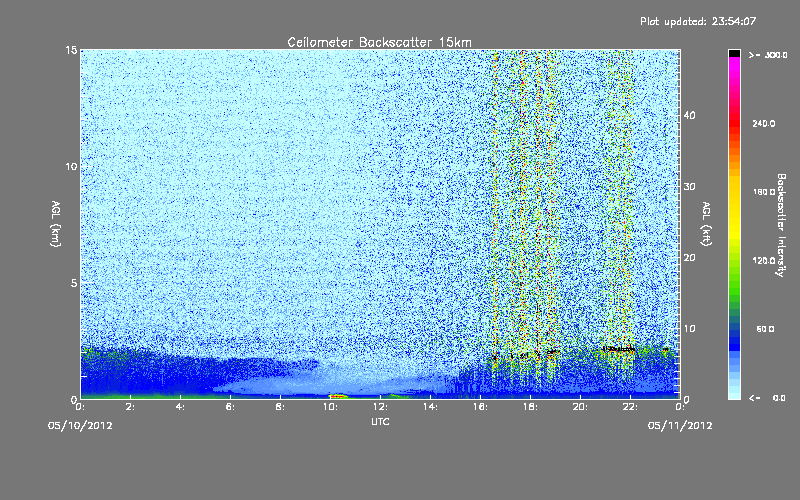
Task: Click the red surface backscatter spot near 10 UTC
Action: pos(338,396)
